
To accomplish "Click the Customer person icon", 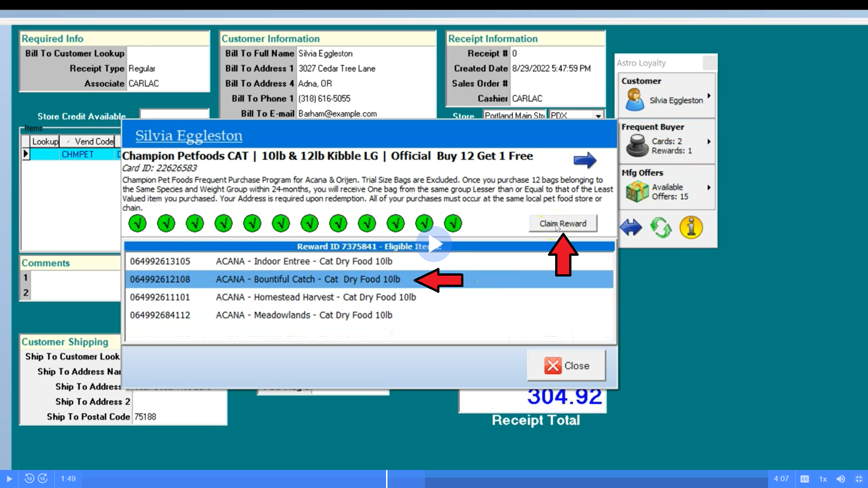I will tap(634, 100).
